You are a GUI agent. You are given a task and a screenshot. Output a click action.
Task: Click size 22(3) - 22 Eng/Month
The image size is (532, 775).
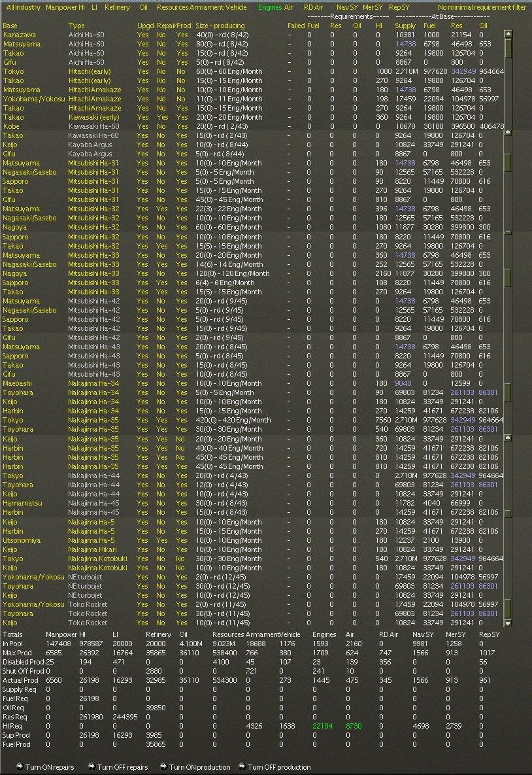[229, 209]
